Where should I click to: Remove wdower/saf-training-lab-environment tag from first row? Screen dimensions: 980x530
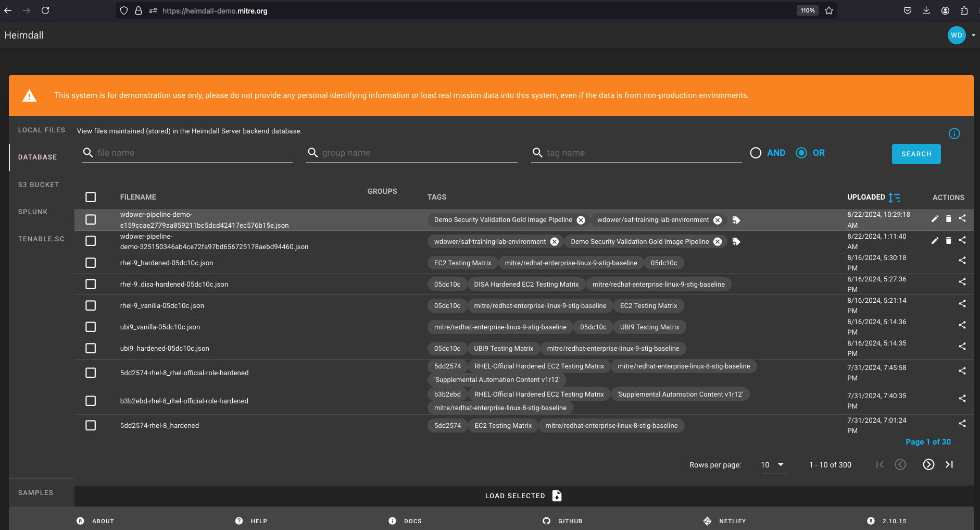(718, 220)
